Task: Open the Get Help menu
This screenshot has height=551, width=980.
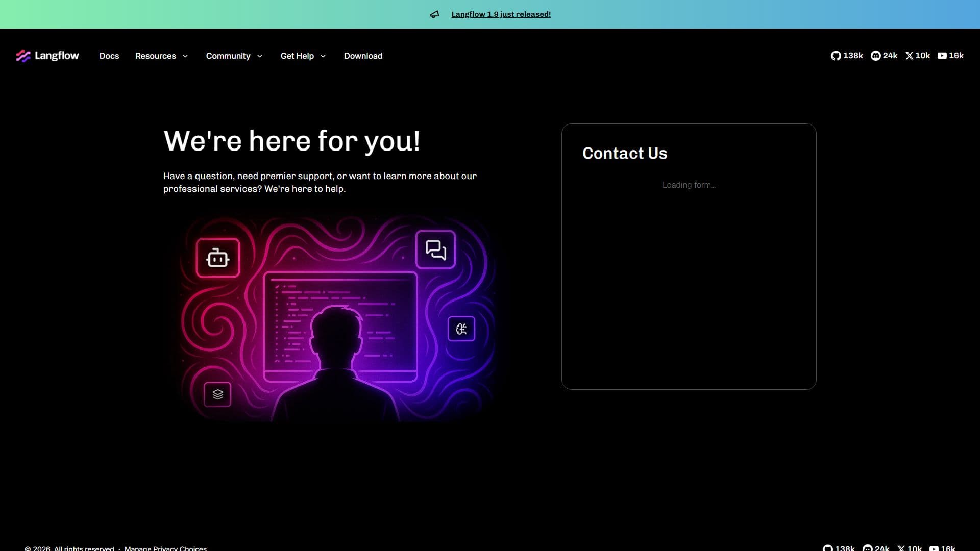Action: 297,56
